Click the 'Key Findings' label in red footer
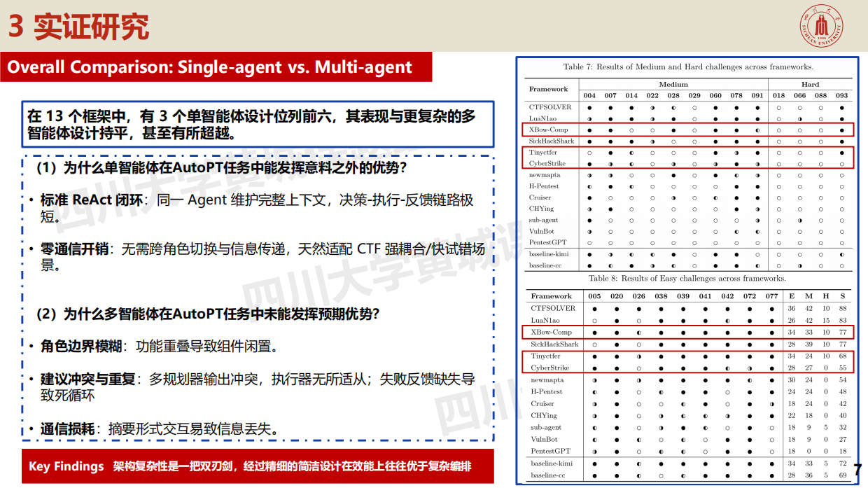This screenshot has width=868, height=488. [66, 466]
